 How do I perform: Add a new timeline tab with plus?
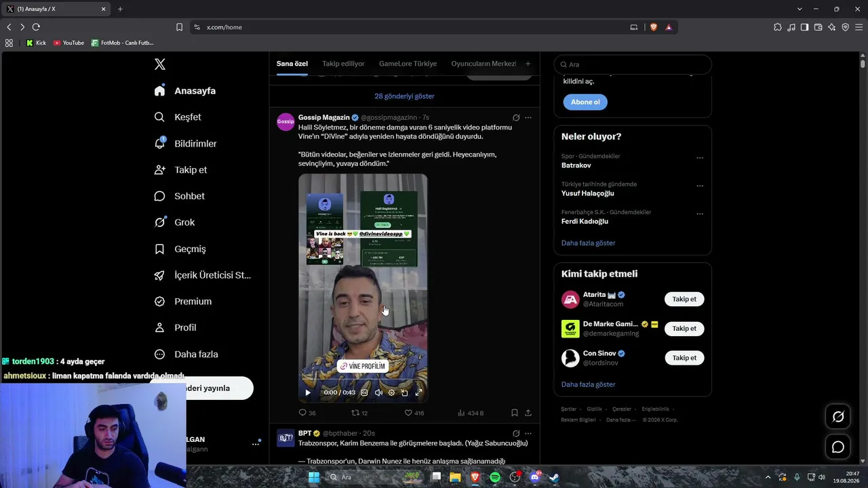[x=528, y=64]
